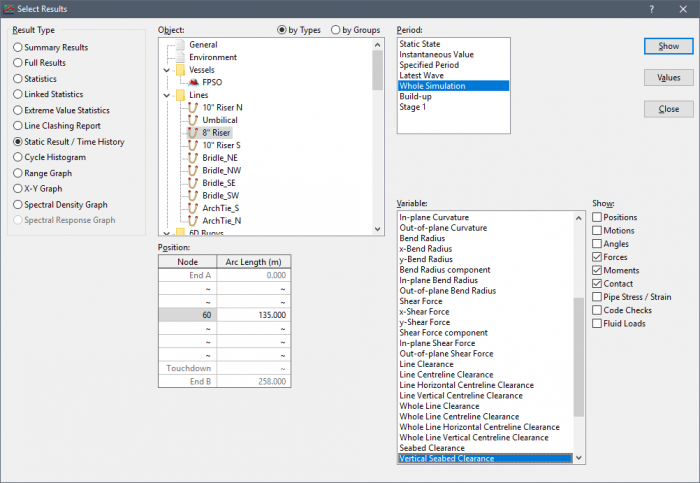Select Shear Force variable
The image size is (700, 483).
[x=485, y=301]
